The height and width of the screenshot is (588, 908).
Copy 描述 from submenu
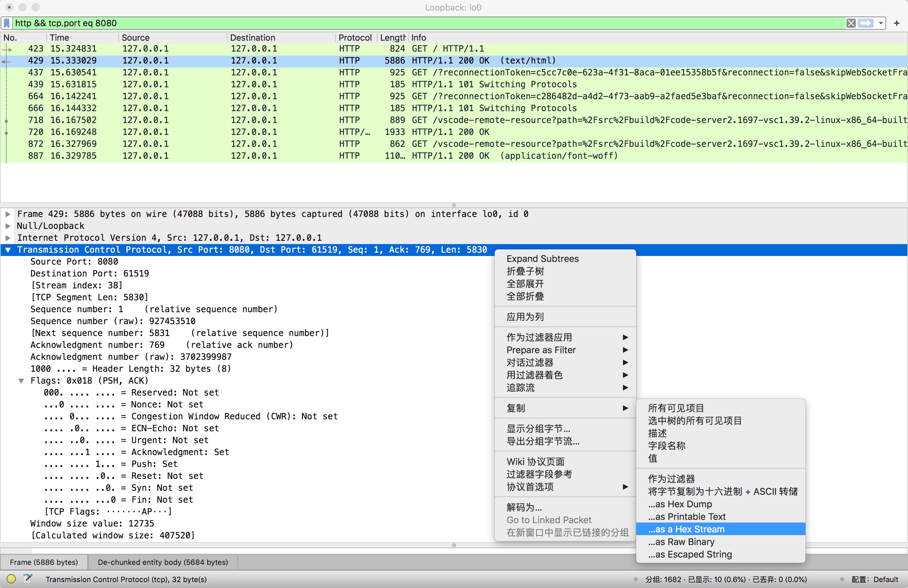coord(721,434)
